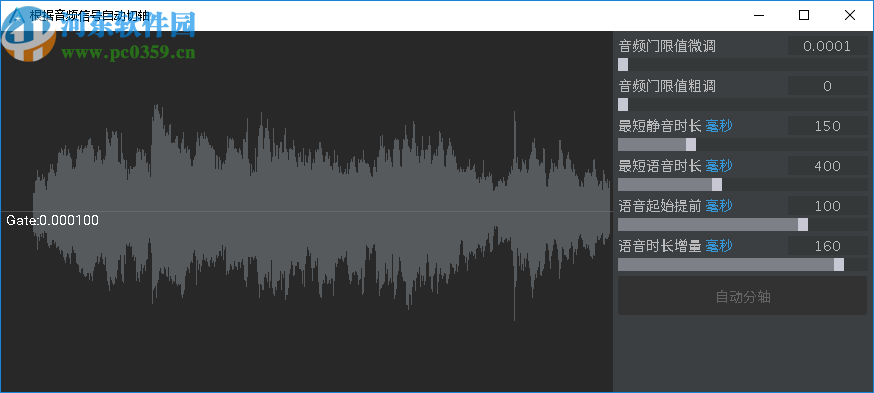874x393 pixels.
Task: Select the 100 speech start advance field
Action: pyautogui.click(x=827, y=206)
